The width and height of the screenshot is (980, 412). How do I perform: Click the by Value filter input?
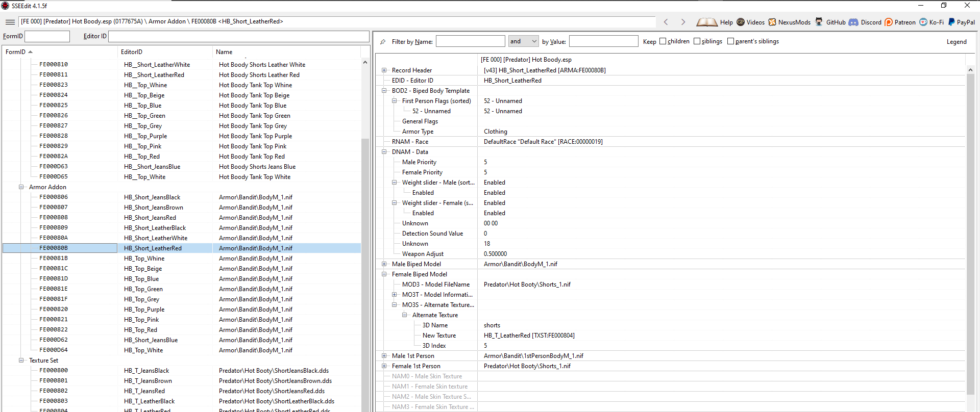point(603,41)
